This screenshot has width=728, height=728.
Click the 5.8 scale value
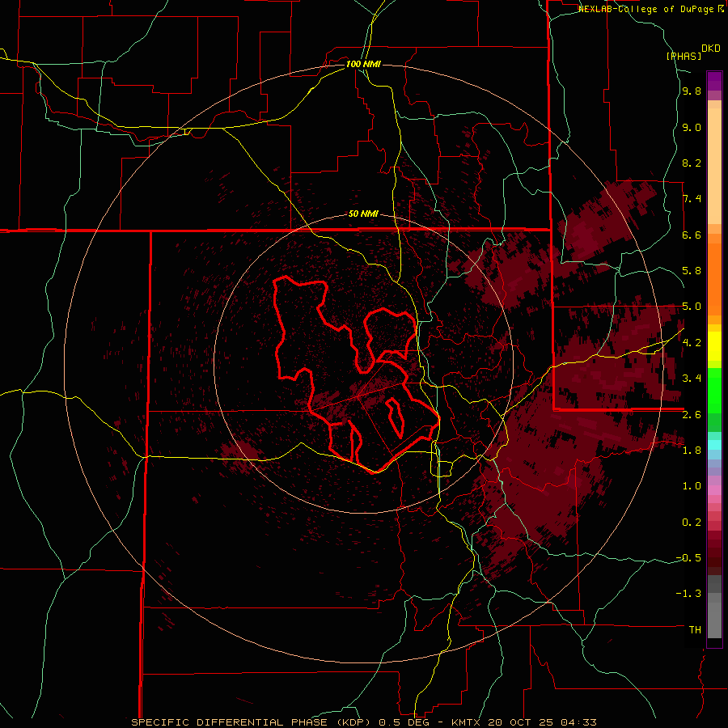pyautogui.click(x=692, y=271)
